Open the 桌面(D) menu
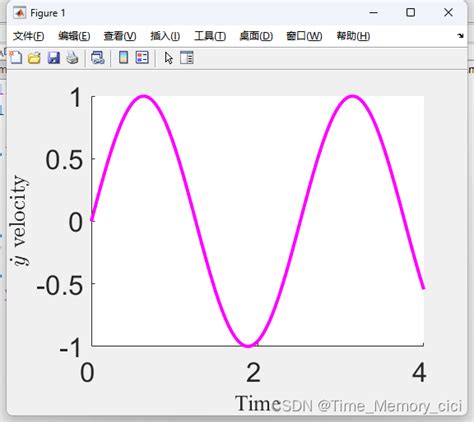The width and height of the screenshot is (474, 422). (x=256, y=36)
